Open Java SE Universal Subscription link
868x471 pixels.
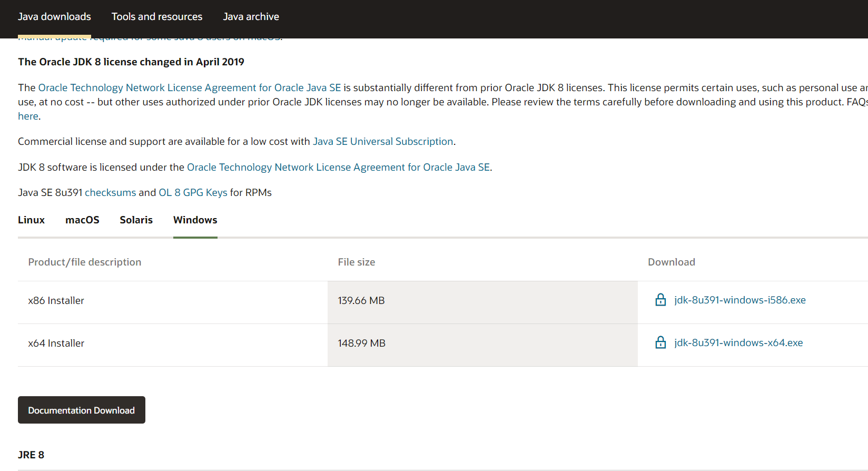(x=383, y=141)
